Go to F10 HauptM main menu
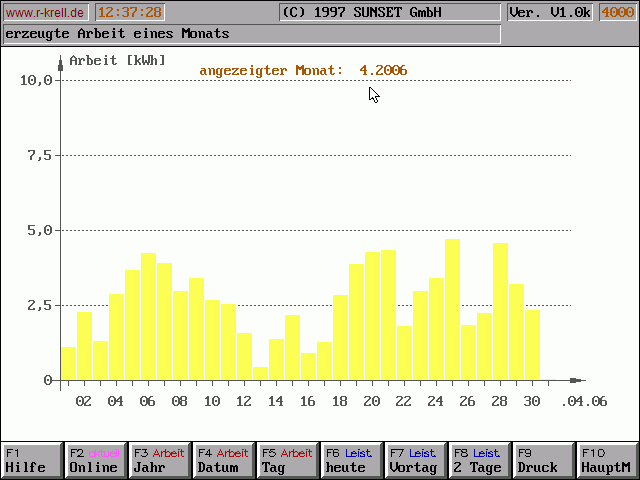The height and width of the screenshot is (480, 640). (x=607, y=460)
